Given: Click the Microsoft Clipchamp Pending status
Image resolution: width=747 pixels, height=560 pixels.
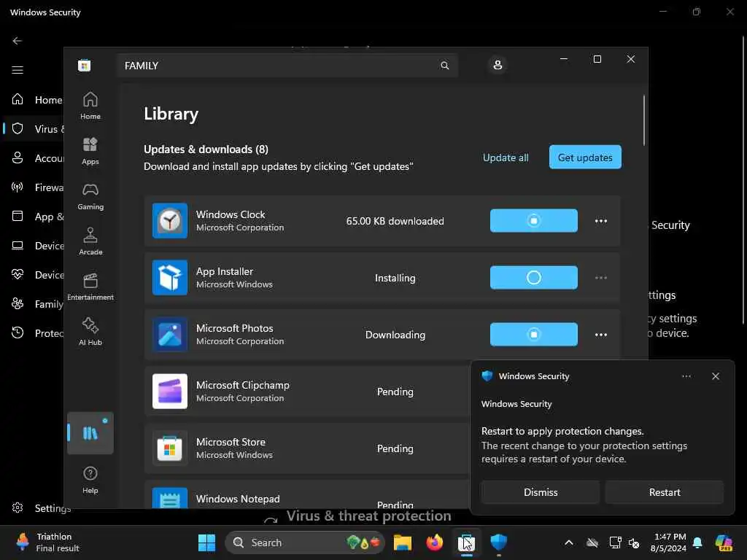Looking at the screenshot, I should [x=395, y=392].
